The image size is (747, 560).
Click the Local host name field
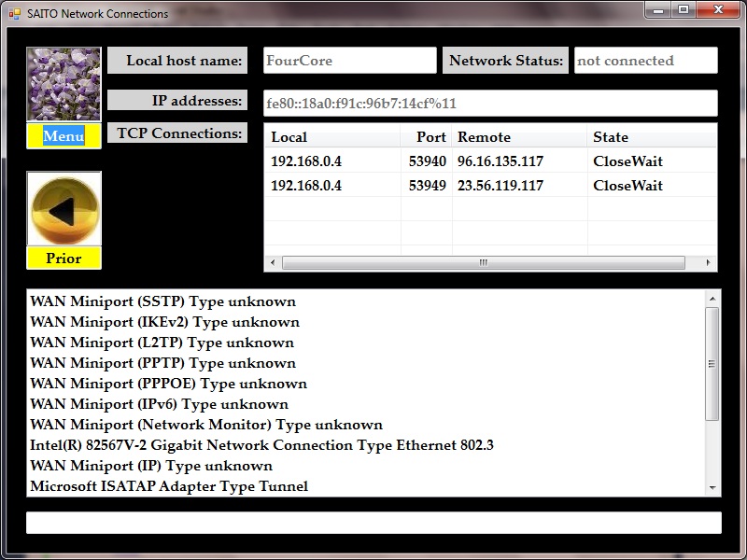click(x=349, y=61)
